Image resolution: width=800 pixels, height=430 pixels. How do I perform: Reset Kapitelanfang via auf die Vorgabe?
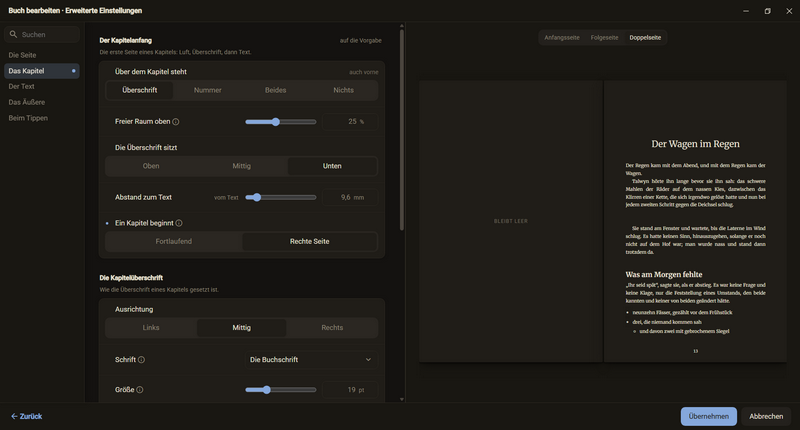pos(361,41)
